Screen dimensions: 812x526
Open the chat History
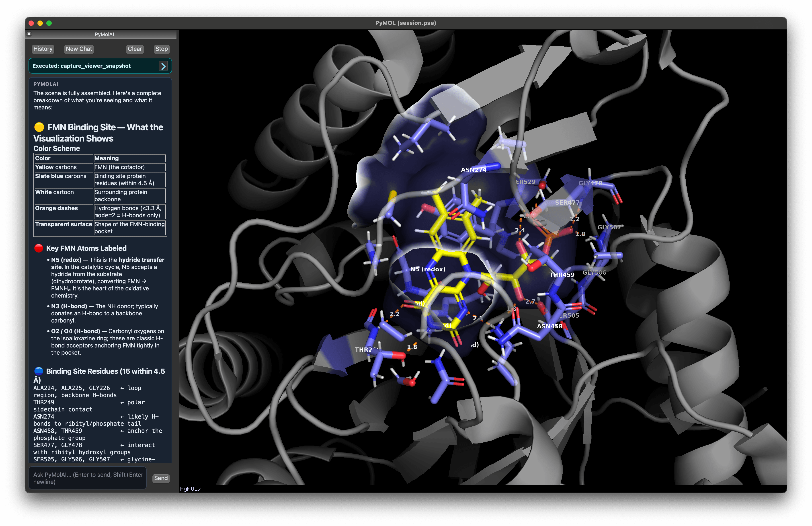coord(43,49)
